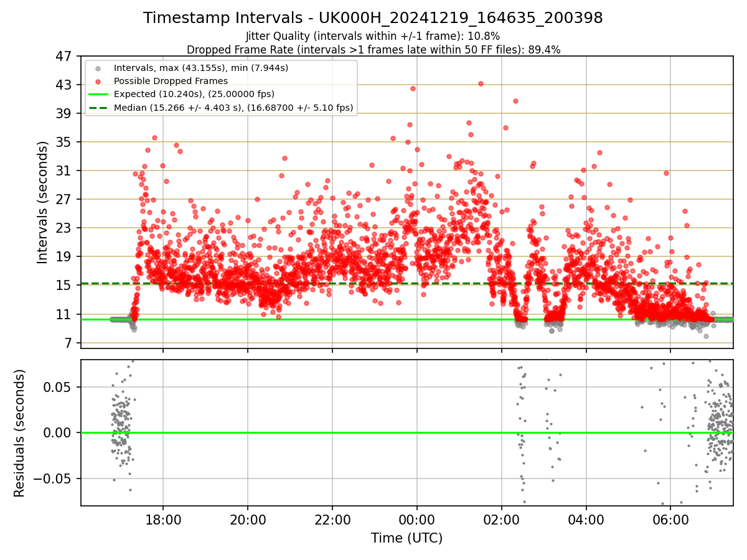
Task: Click the 'Time (UTC)' x-axis label
Action: point(406,538)
